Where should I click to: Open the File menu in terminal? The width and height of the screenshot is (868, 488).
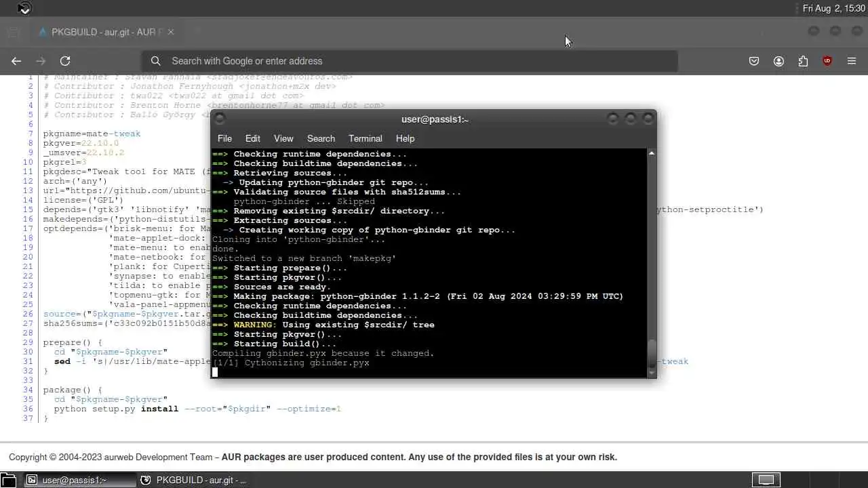[x=224, y=138]
